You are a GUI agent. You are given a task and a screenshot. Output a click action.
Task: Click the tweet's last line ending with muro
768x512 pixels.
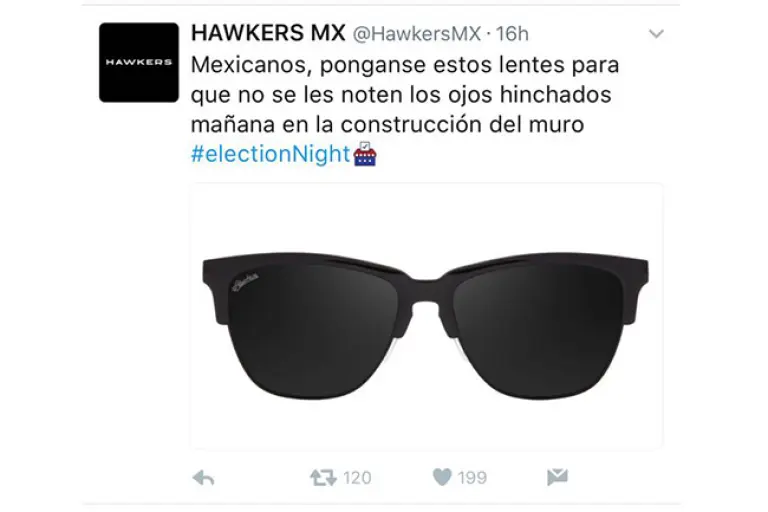387,124
